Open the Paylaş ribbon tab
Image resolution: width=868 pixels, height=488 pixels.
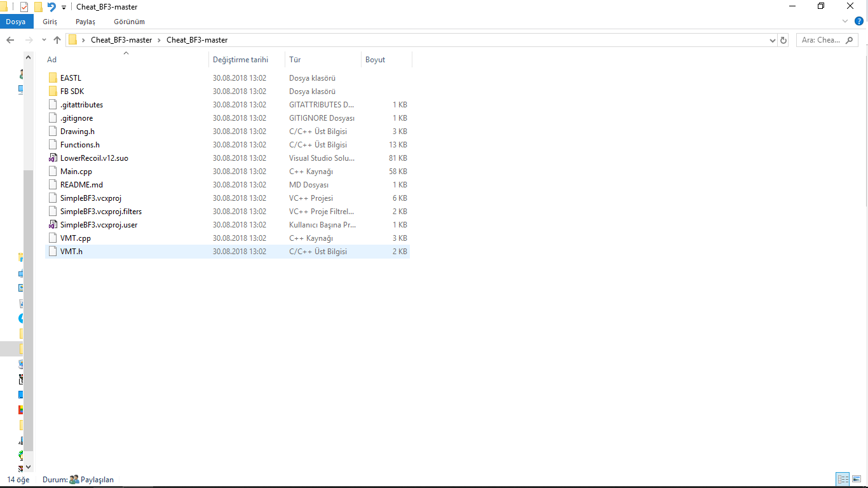(85, 22)
